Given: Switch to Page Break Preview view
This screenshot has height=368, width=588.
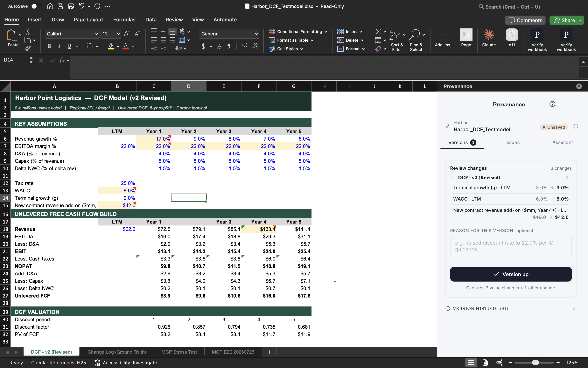Looking at the screenshot, I should click(499, 363).
